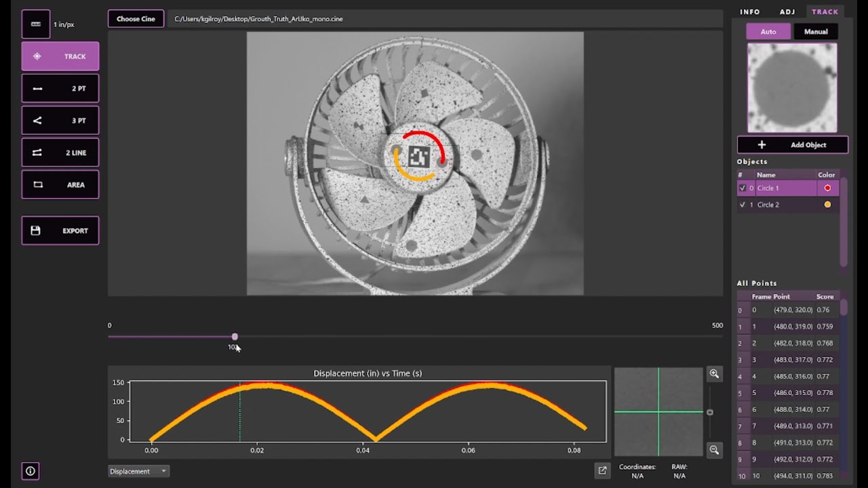Click the Frame column header
Image resolution: width=868 pixels, height=488 pixels.
(761, 297)
